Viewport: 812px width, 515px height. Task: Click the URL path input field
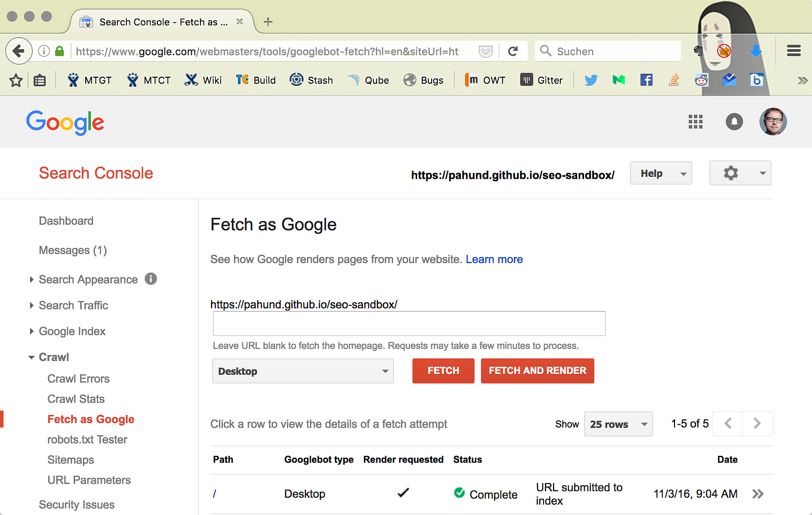click(x=409, y=324)
